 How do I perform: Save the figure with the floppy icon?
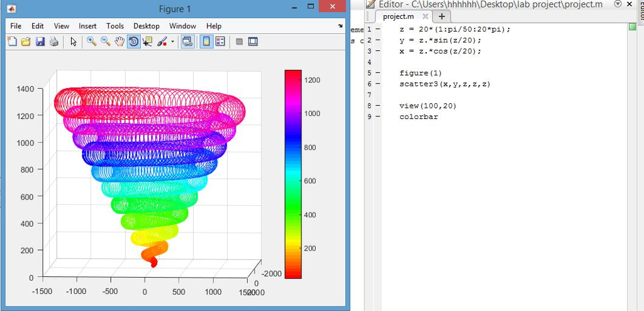40,42
